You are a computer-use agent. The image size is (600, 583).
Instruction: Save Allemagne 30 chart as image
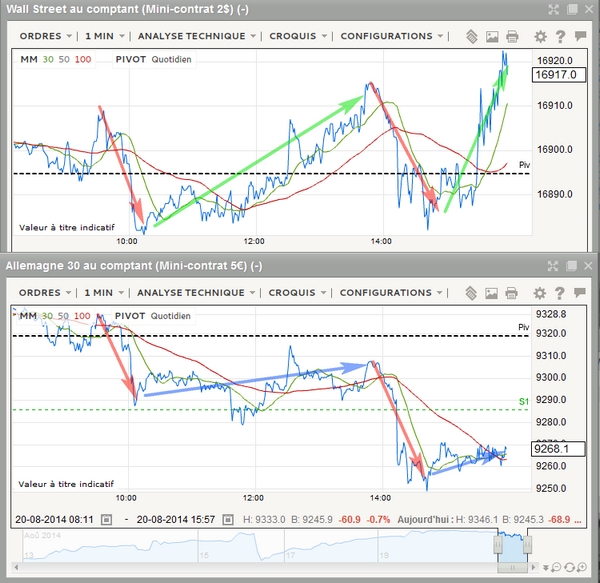491,293
